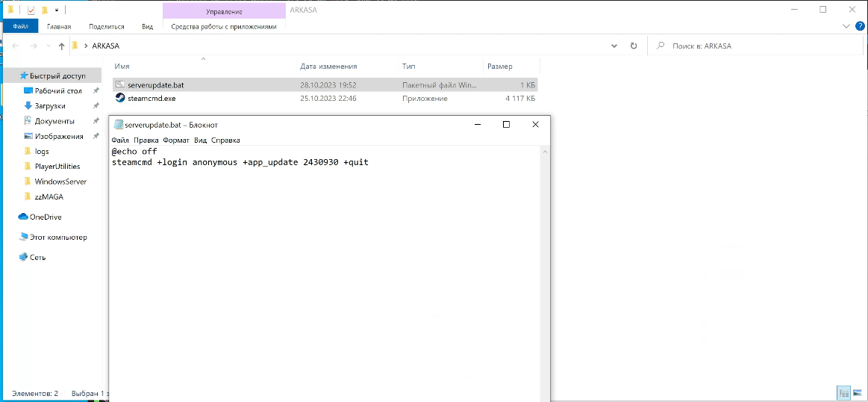Click the steamcmd command line in Notepad
The width and height of the screenshot is (868, 402).
click(240, 162)
